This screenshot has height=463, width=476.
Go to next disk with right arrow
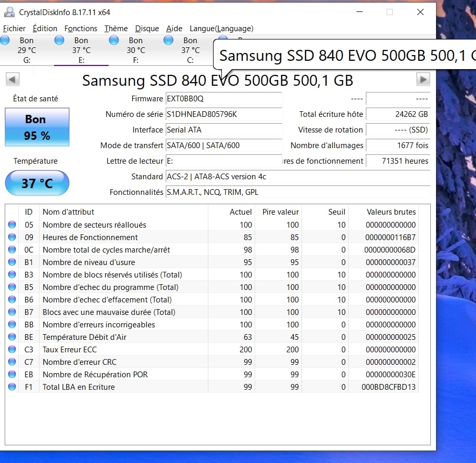tap(423, 80)
